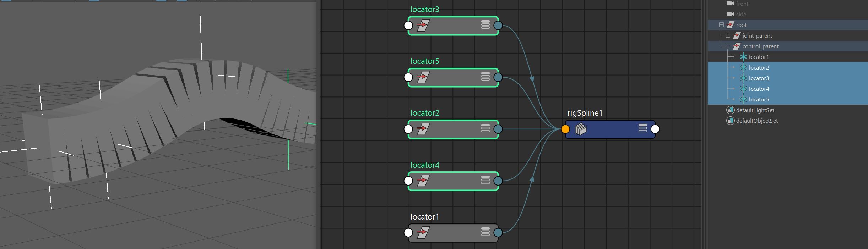Viewport: 868px width, 249px height.
Task: Click the locator2 node title label
Action: click(425, 113)
